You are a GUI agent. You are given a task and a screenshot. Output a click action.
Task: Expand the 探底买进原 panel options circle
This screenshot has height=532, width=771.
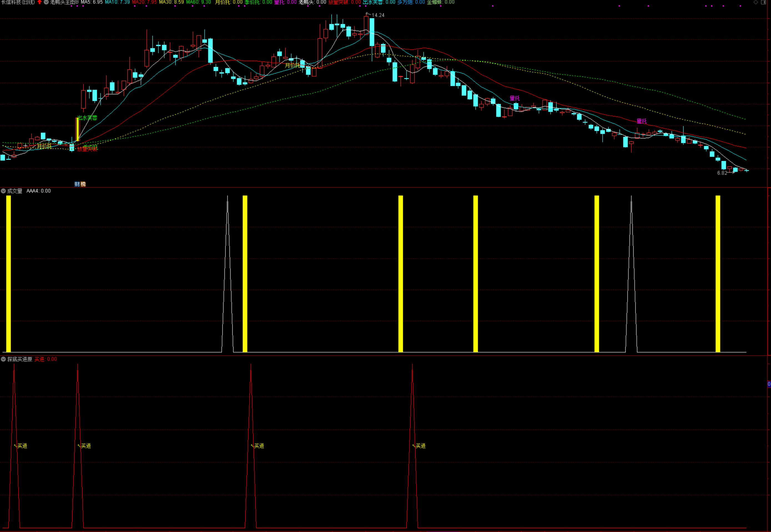click(x=3, y=359)
